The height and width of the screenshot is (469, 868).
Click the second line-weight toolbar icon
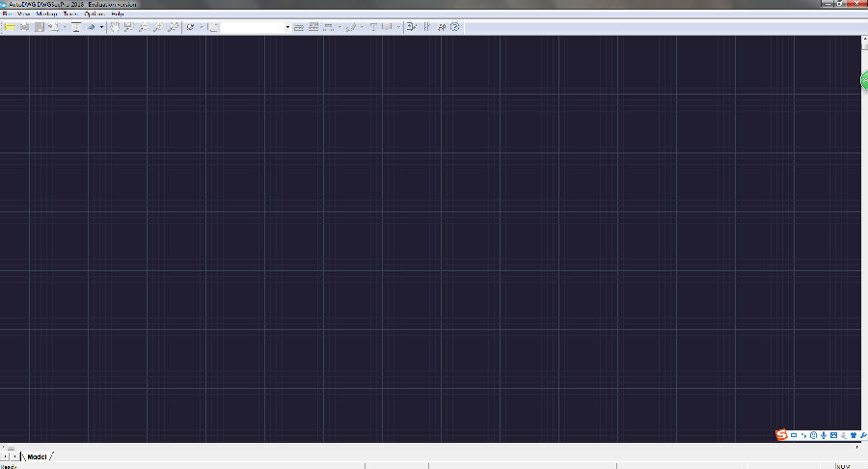point(313,27)
